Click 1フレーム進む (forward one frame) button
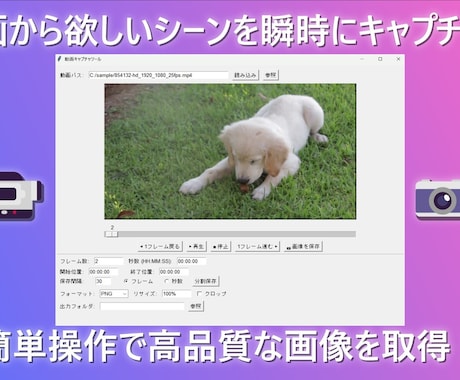The image size is (460, 380). (257, 247)
